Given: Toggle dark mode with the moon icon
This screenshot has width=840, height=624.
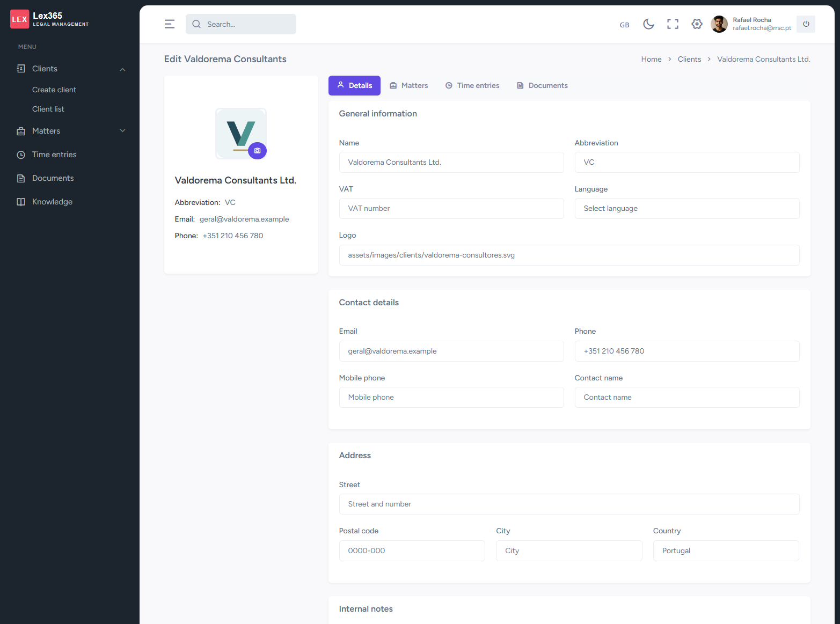Looking at the screenshot, I should coord(648,24).
